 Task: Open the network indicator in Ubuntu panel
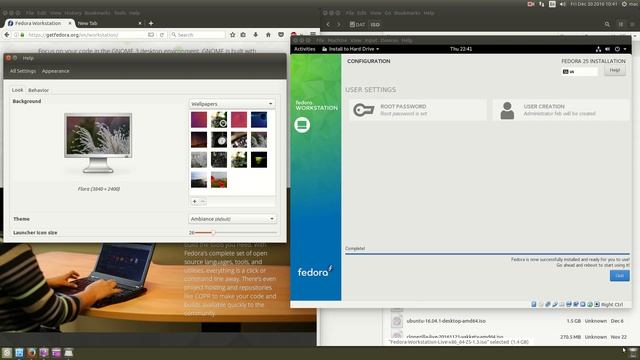542,4
